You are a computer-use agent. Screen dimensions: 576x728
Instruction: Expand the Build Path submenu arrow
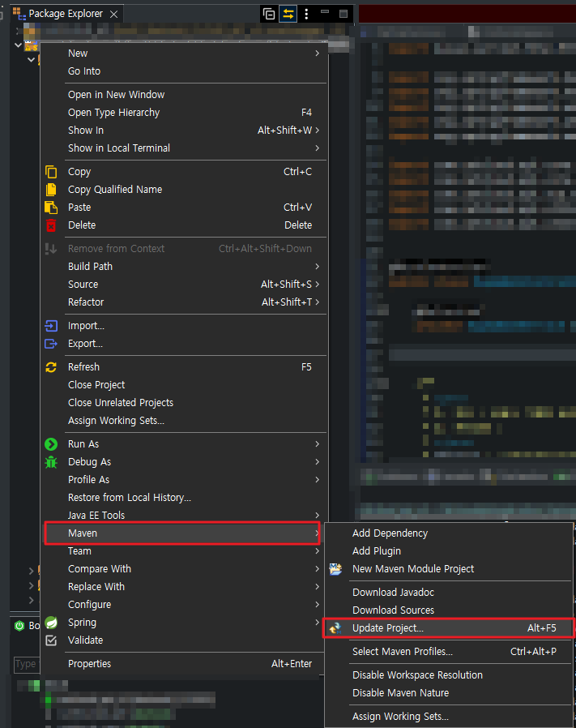click(317, 267)
